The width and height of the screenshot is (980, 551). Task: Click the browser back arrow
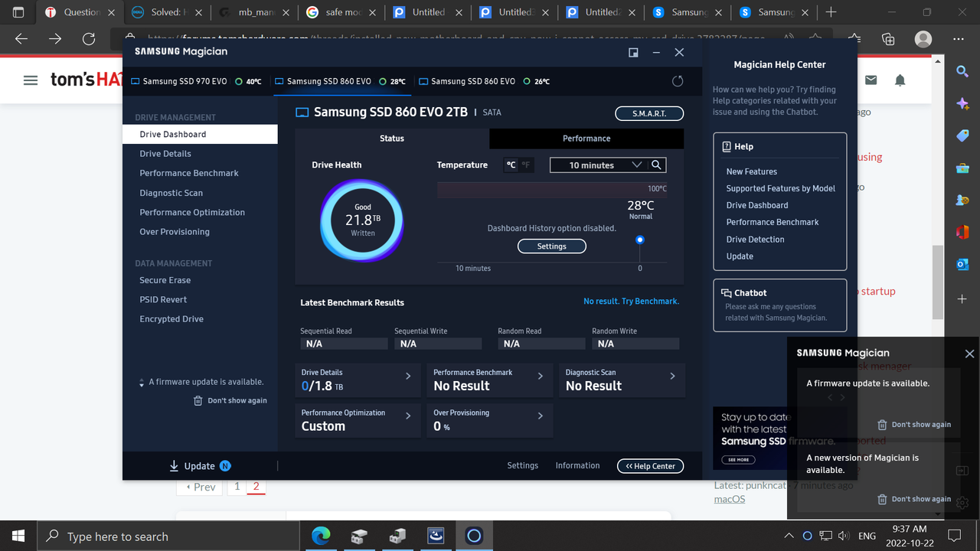point(21,39)
